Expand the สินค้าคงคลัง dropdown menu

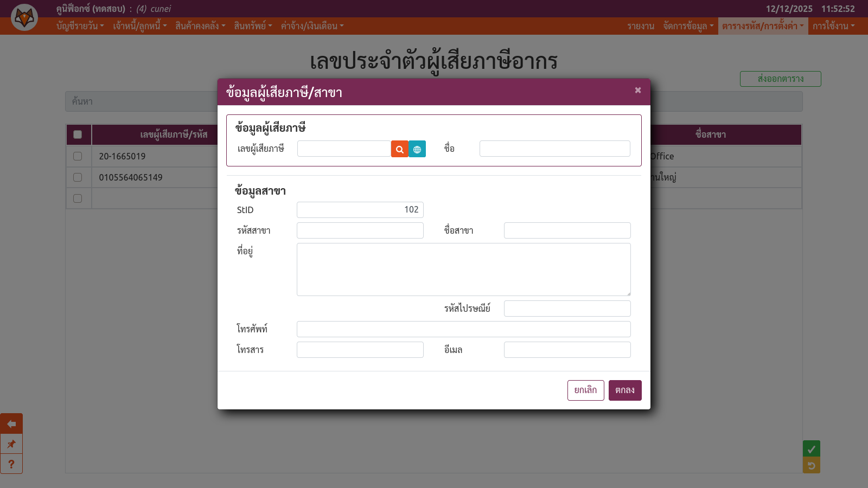pyautogui.click(x=200, y=26)
